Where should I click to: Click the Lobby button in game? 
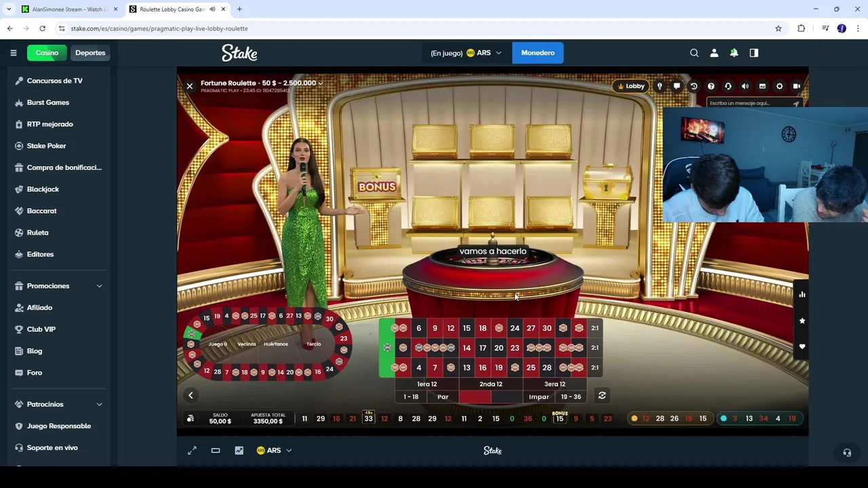pos(631,86)
